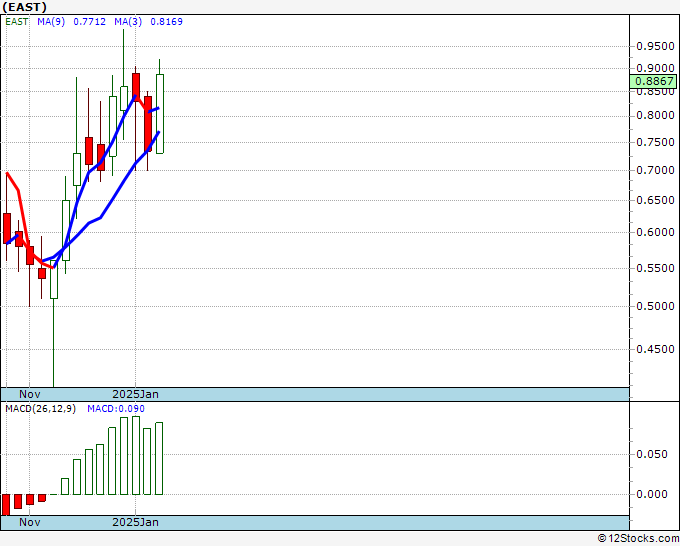The width and height of the screenshot is (680, 546).
Task: Click the 12Stocks.com copyright text
Action: tap(638, 539)
